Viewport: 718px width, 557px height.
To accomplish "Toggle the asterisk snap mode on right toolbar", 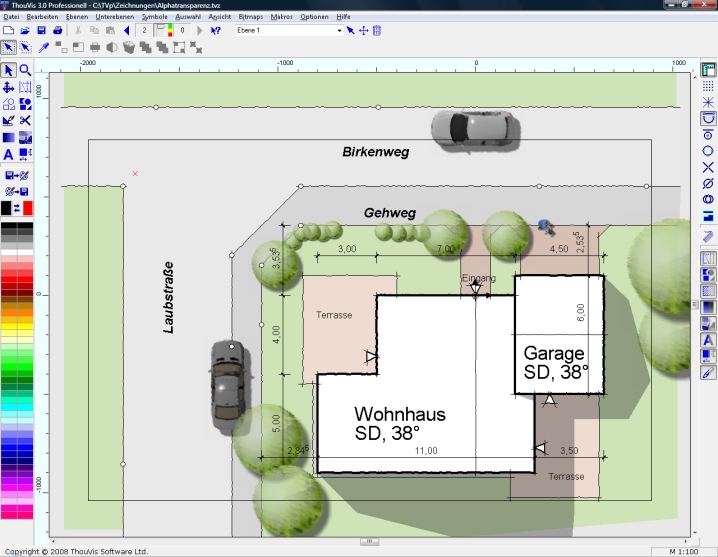I will click(x=708, y=102).
